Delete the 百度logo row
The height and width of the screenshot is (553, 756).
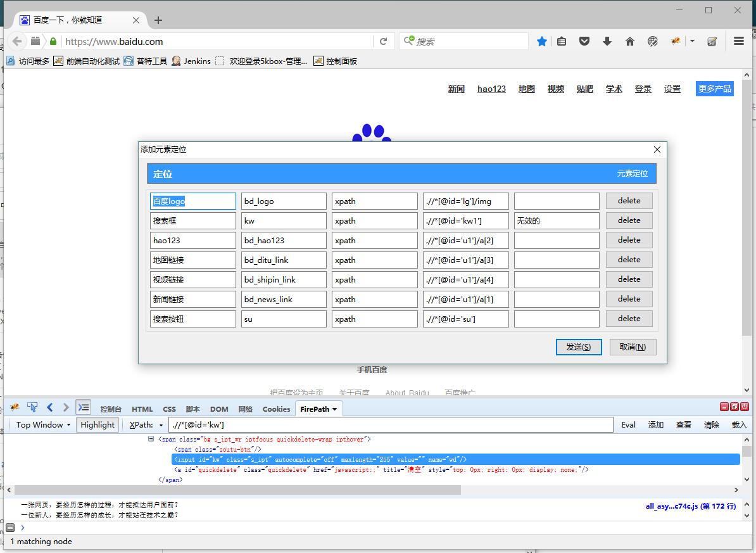point(629,201)
